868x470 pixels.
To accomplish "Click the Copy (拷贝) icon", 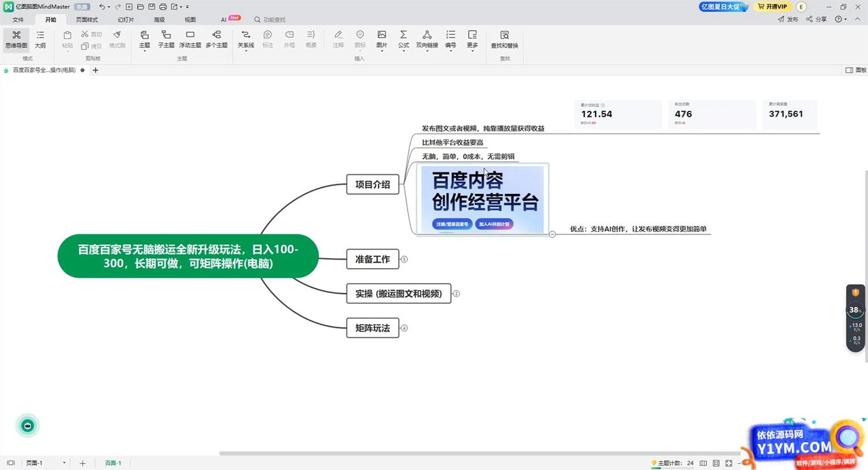I will [x=85, y=46].
